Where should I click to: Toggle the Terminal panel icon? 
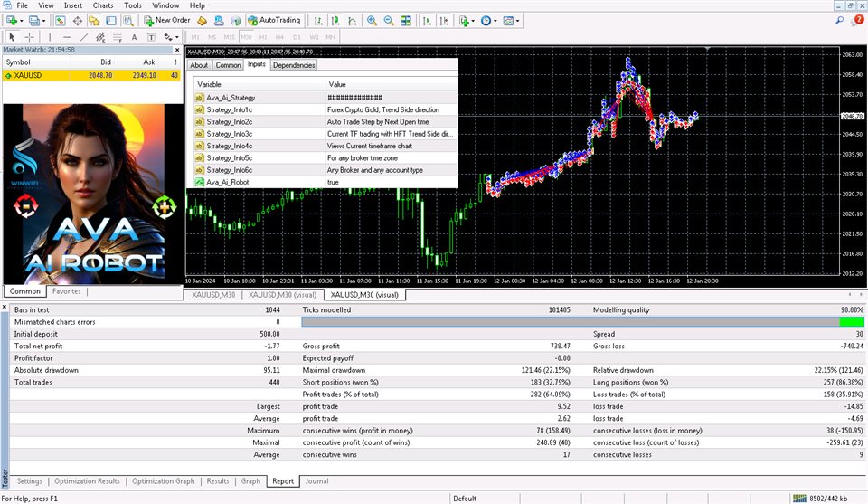(x=111, y=21)
